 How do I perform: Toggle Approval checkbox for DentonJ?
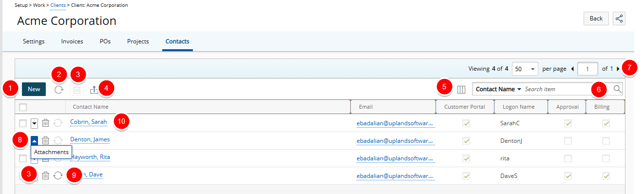click(568, 141)
